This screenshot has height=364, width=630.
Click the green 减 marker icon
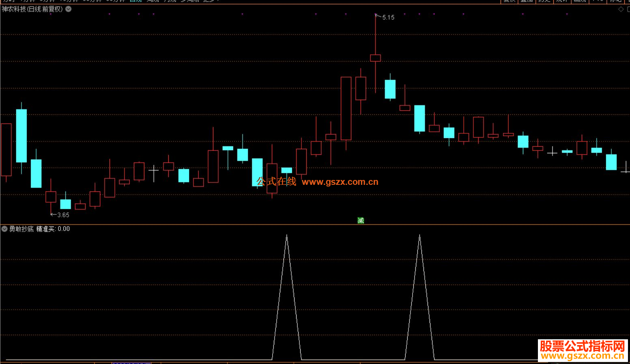pos(361,221)
